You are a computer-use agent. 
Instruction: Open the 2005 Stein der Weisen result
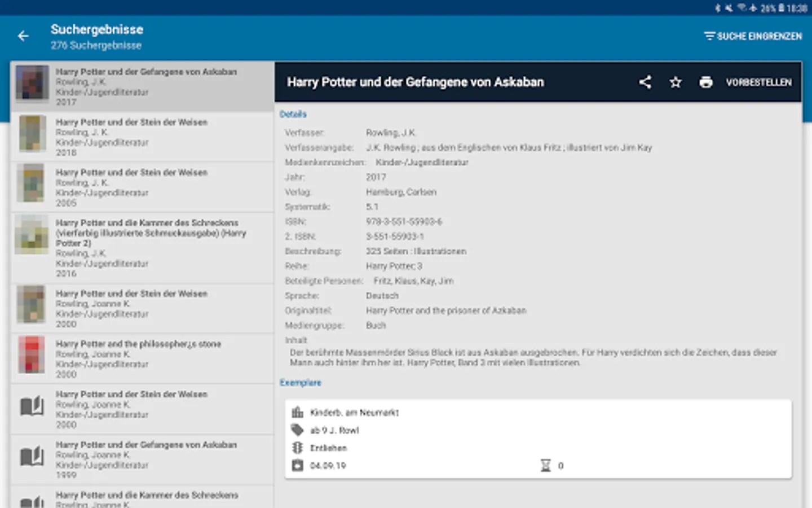tap(143, 187)
